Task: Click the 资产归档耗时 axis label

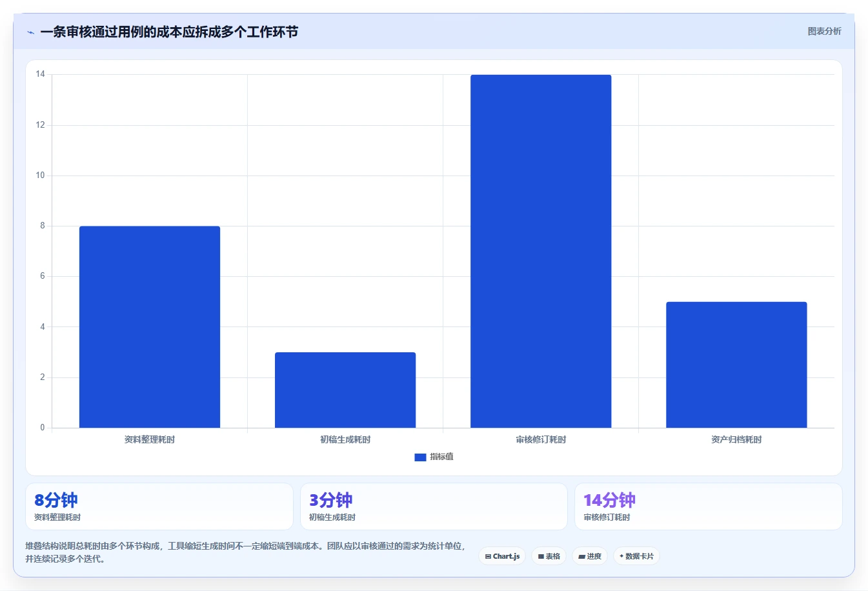Action: point(736,439)
